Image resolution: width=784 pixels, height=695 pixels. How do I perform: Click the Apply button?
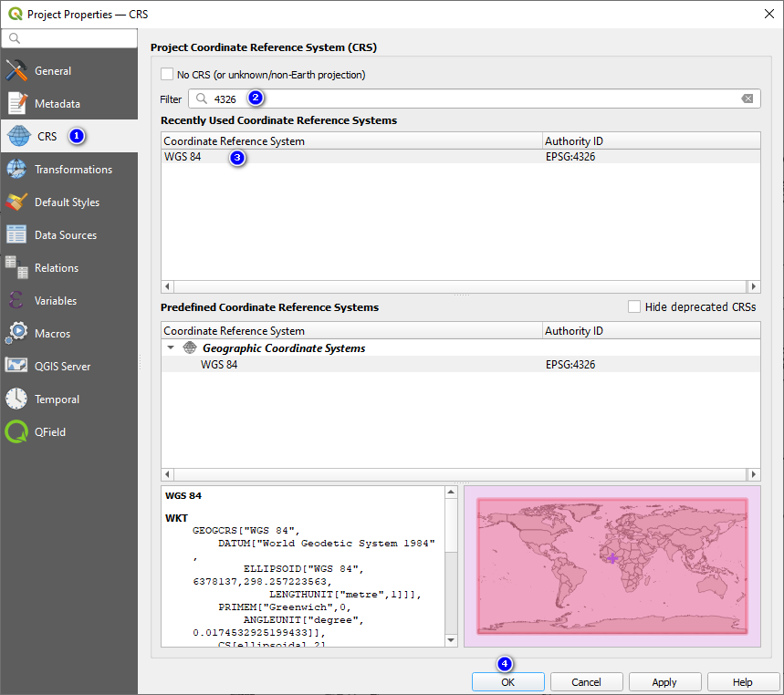pyautogui.click(x=664, y=682)
